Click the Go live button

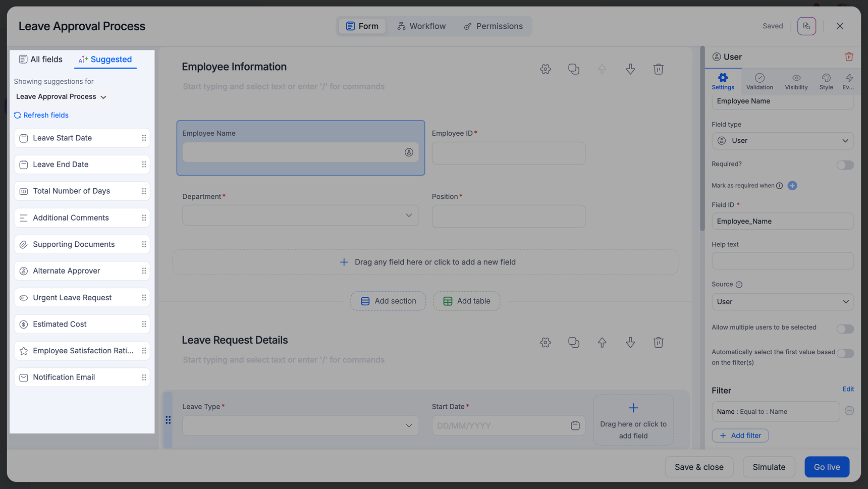pyautogui.click(x=827, y=467)
